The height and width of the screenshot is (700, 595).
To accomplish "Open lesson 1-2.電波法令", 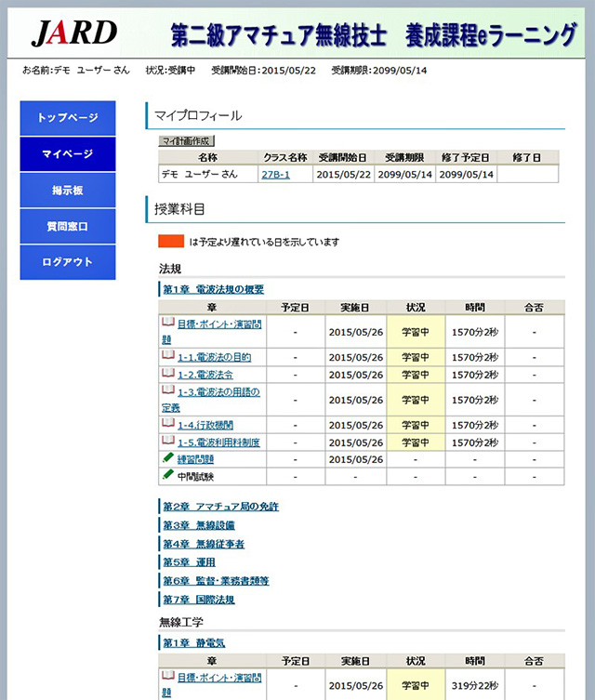I will 205,375.
